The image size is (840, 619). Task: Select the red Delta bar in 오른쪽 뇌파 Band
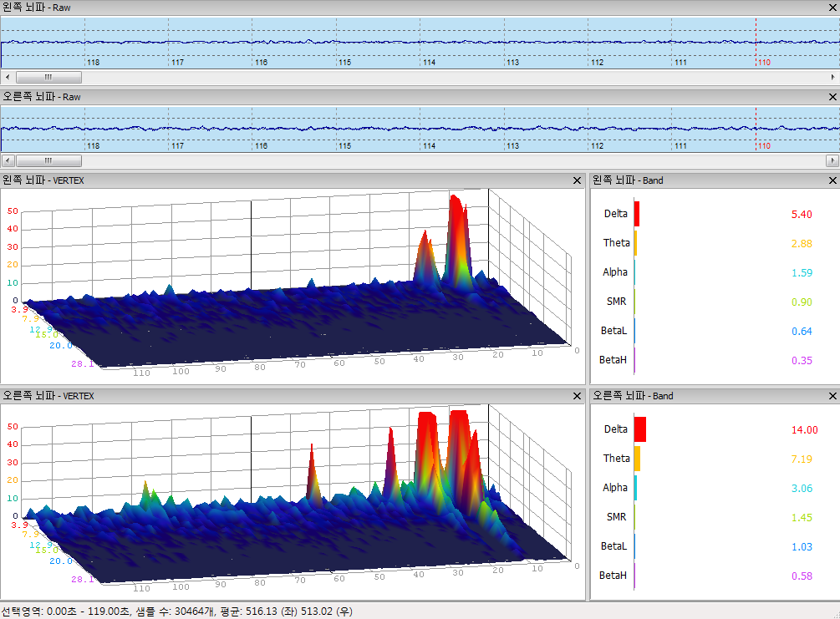[x=640, y=429]
